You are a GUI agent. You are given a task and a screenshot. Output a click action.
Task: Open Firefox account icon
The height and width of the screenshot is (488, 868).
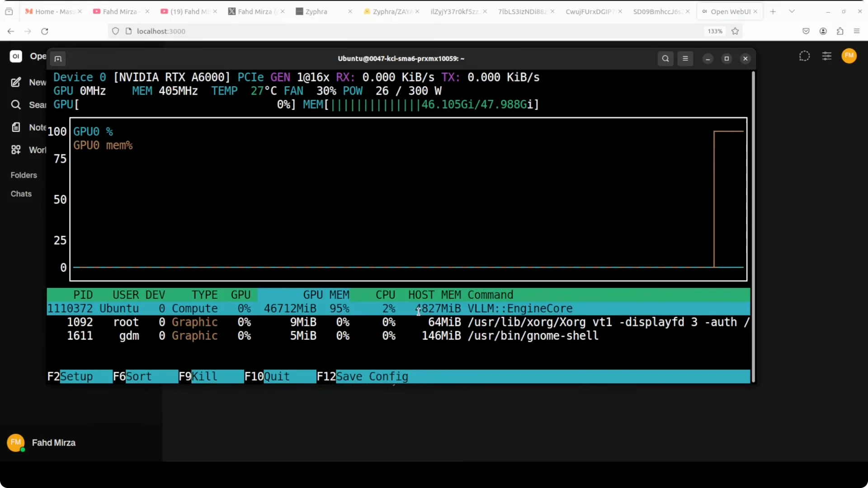pyautogui.click(x=823, y=31)
